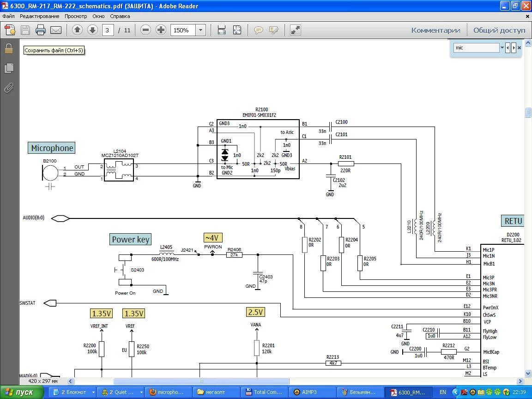
Task: Click the send by email envelope icon
Action: [56, 30]
